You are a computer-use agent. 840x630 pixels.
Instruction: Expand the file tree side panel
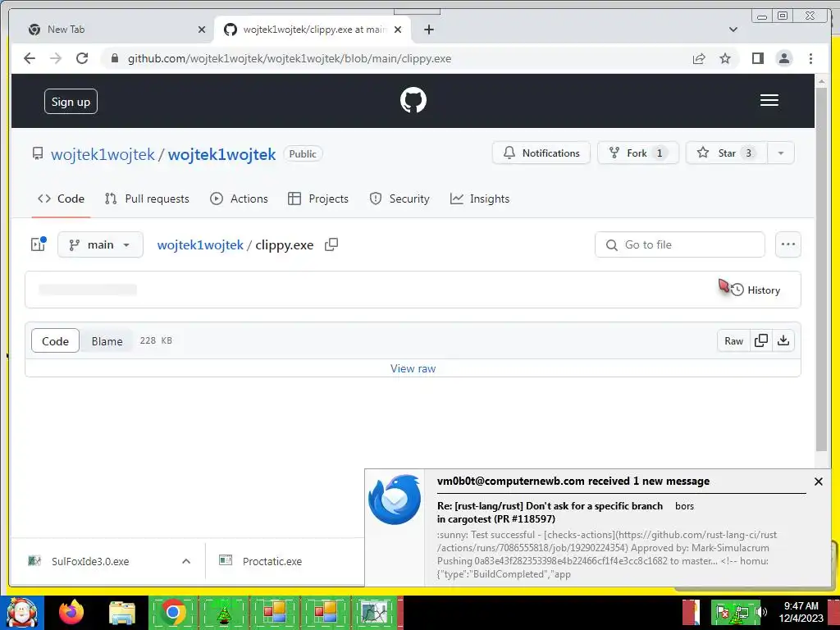click(38, 244)
